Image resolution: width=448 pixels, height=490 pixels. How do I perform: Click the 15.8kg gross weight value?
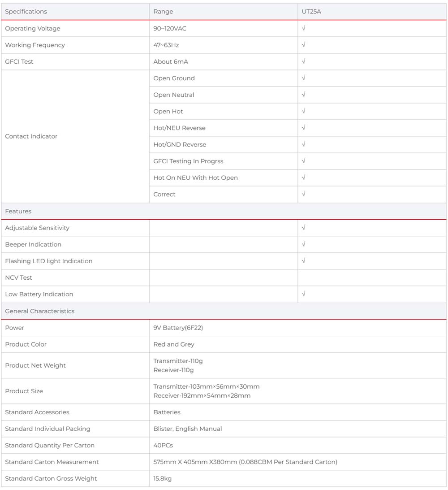point(163,478)
